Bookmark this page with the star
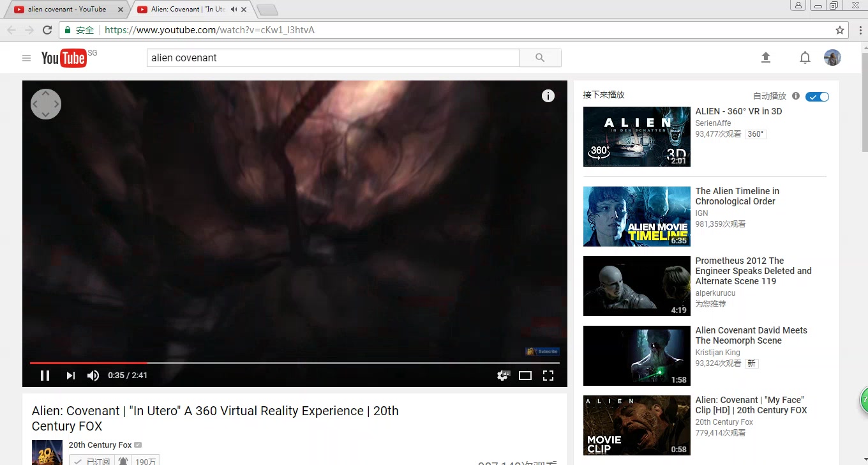The image size is (868, 465). click(840, 30)
